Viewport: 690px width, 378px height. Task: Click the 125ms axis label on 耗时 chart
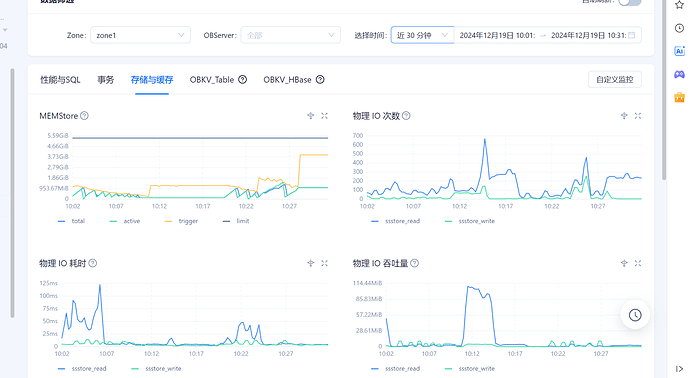(x=48, y=283)
